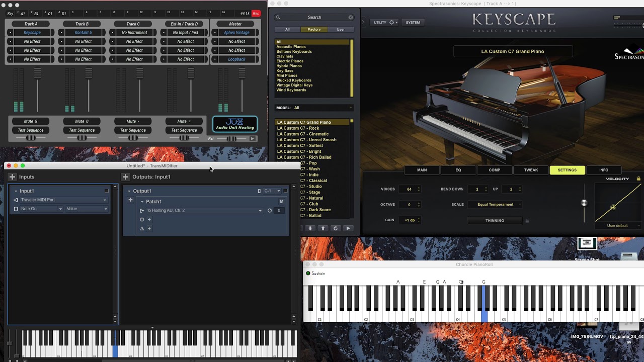Image resolution: width=644 pixels, height=362 pixels.
Task: Click the Kontakt 5 instrument slot
Action: pos(83,33)
